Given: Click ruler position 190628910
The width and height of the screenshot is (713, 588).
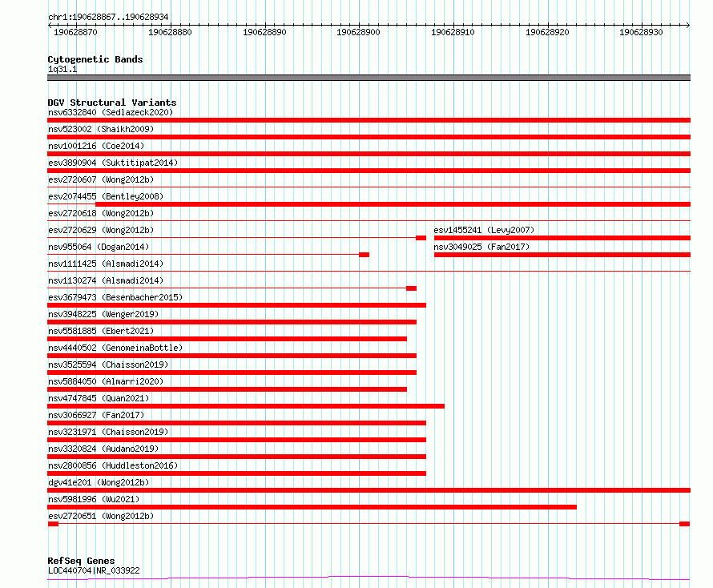Looking at the screenshot, I should click(453, 32).
